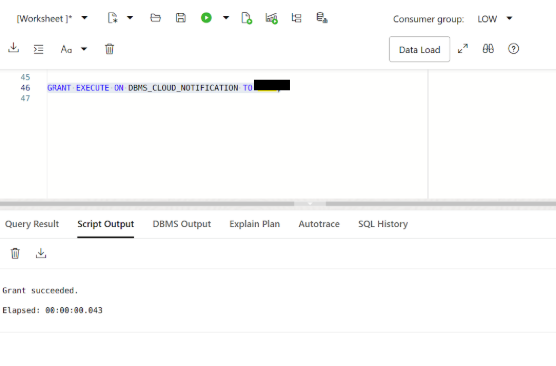The height and width of the screenshot is (366, 556).
Task: Select the Script Output tab
Action: pyautogui.click(x=106, y=224)
